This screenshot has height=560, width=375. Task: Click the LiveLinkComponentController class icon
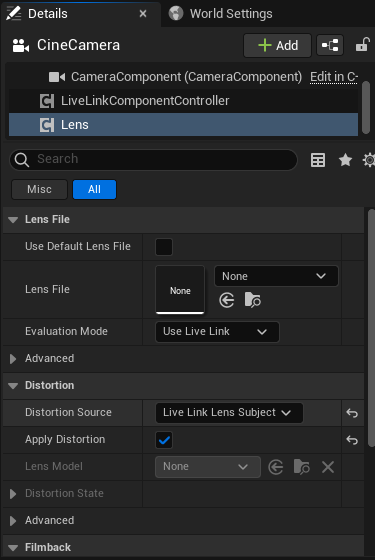[47, 101]
